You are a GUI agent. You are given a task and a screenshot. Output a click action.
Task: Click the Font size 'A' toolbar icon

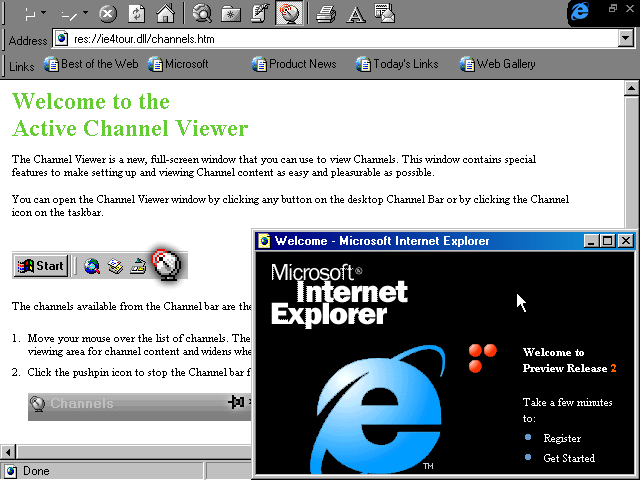tap(356, 15)
